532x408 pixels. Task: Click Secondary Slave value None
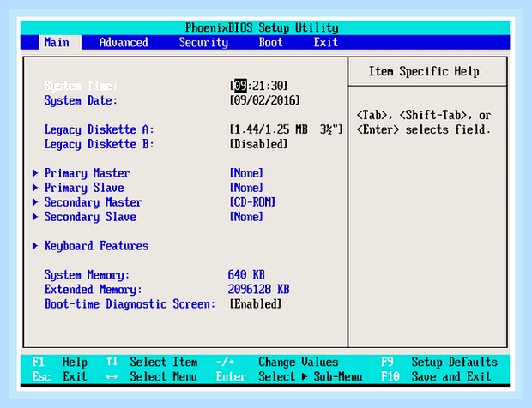tap(246, 217)
